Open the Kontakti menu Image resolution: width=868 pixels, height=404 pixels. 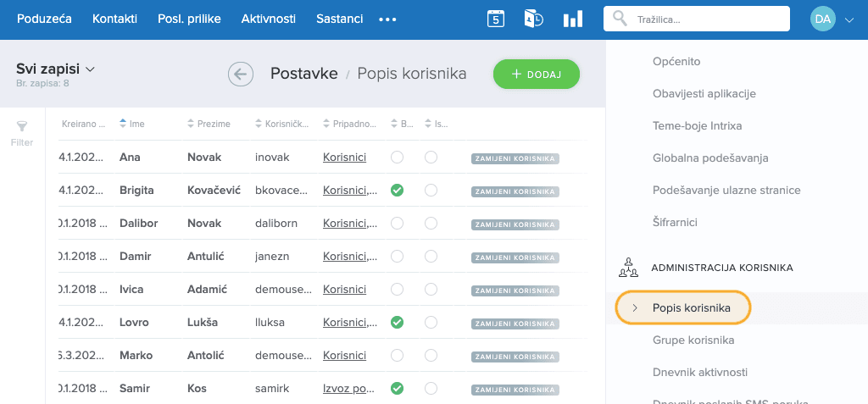tap(114, 19)
